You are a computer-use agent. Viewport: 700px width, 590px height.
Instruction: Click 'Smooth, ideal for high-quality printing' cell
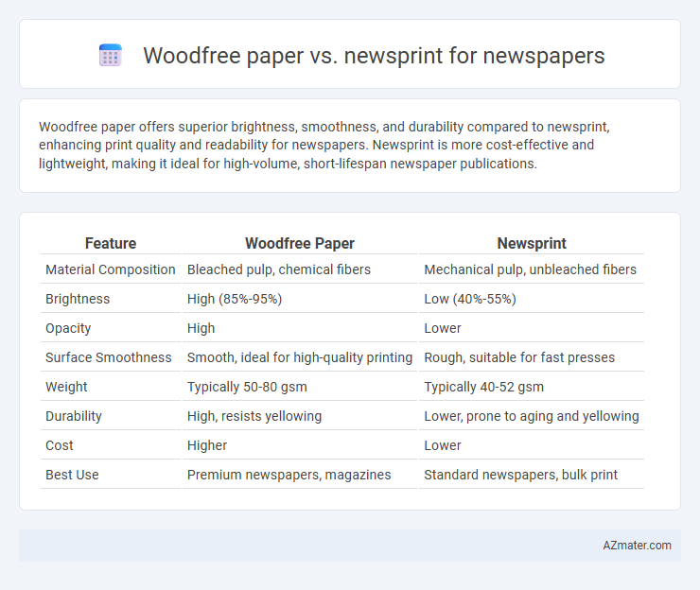[x=300, y=357]
